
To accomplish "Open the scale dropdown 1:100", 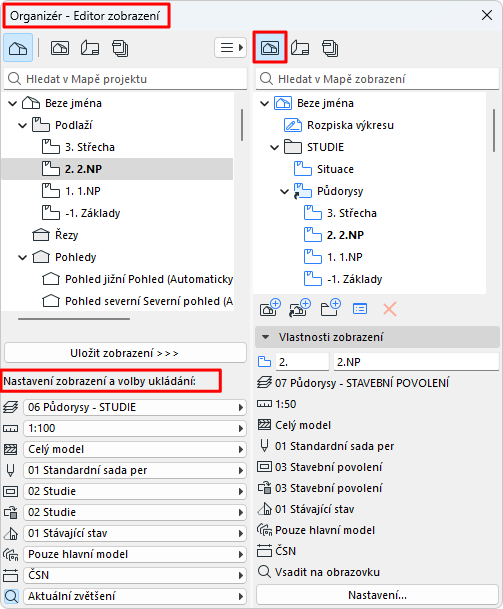I will pyautogui.click(x=135, y=428).
